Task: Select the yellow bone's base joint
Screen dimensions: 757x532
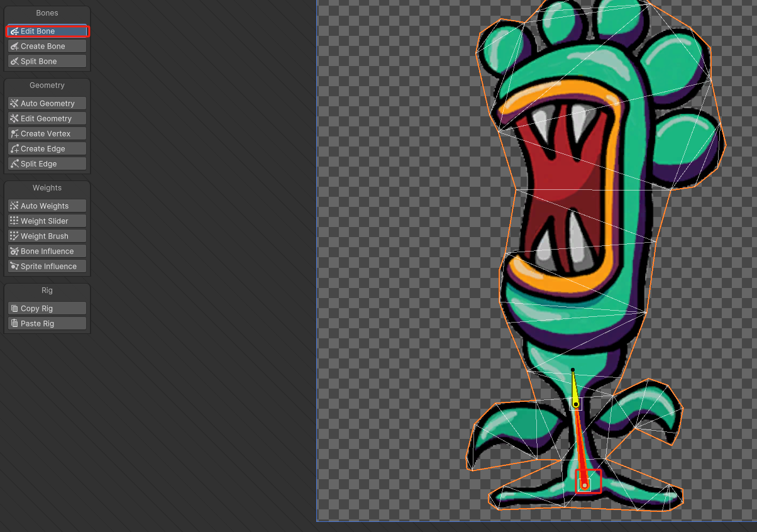Action: (576, 404)
